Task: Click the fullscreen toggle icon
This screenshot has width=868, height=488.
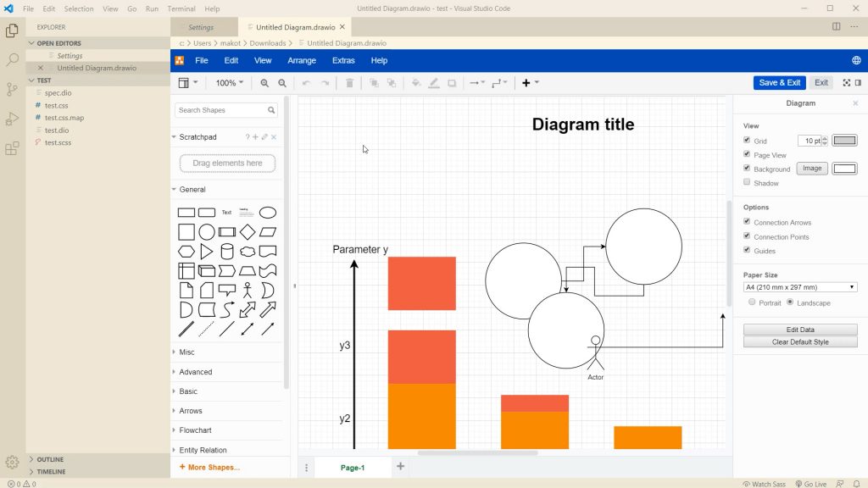Action: pos(846,83)
